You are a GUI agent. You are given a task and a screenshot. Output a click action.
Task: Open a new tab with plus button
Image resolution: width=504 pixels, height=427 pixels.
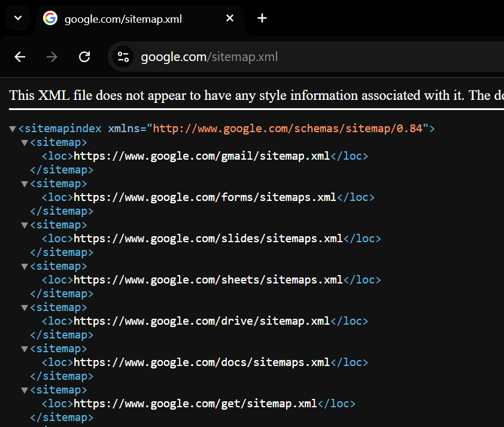coord(262,18)
